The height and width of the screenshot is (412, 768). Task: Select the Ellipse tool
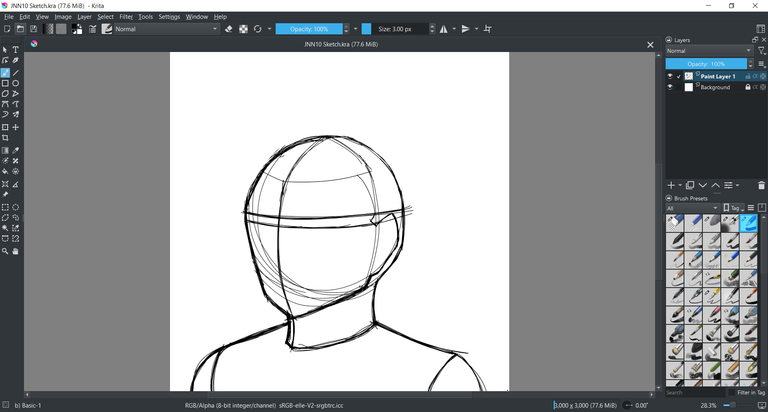(x=16, y=83)
